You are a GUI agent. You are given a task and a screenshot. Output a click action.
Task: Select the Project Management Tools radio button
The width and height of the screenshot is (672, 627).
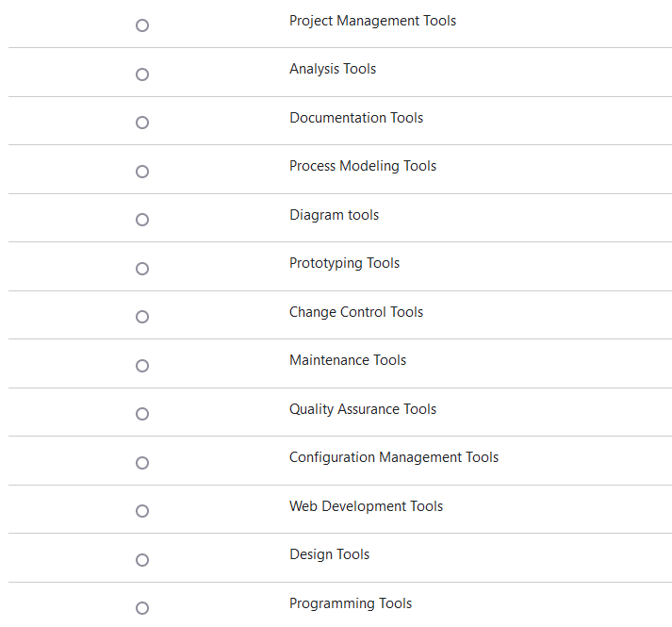click(142, 25)
